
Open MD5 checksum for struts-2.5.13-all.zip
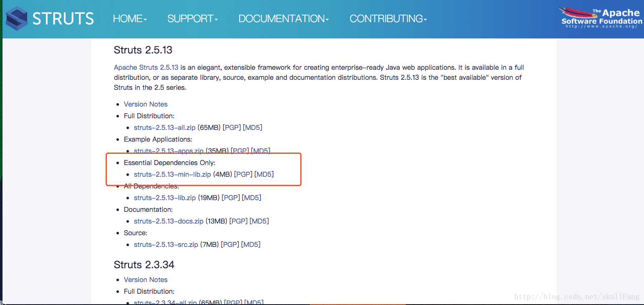pos(253,127)
